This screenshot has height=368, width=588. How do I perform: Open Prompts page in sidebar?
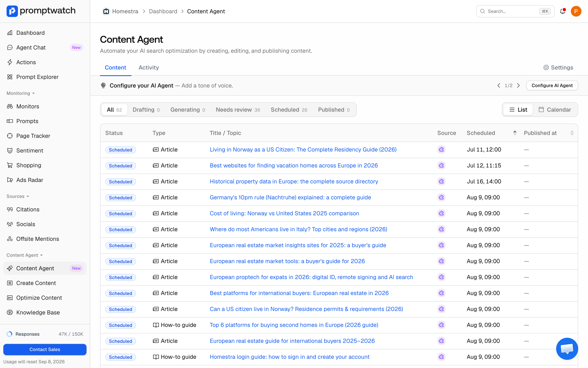tap(45, 121)
